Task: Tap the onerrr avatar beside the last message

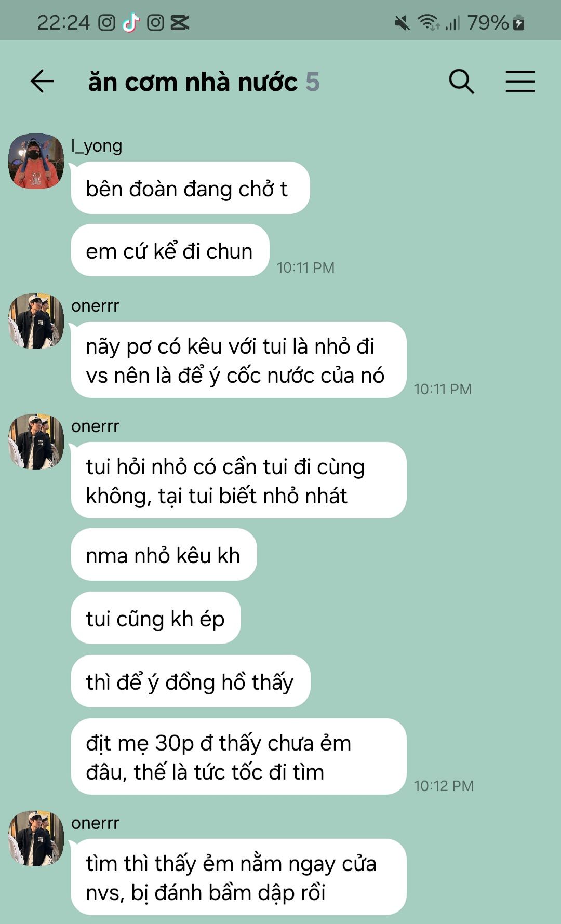Action: click(36, 838)
